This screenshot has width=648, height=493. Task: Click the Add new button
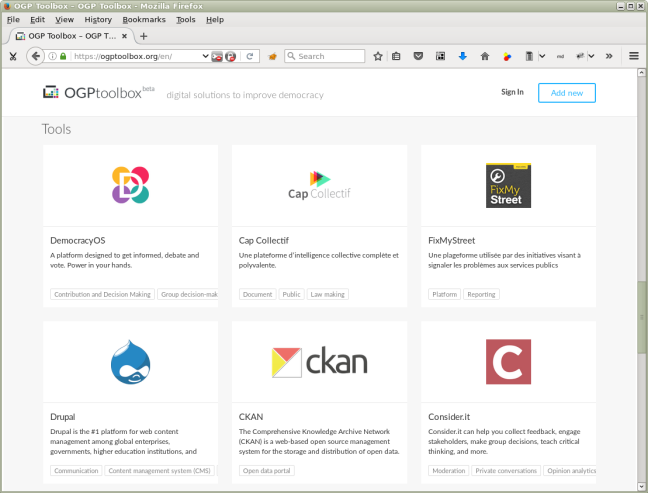(567, 93)
